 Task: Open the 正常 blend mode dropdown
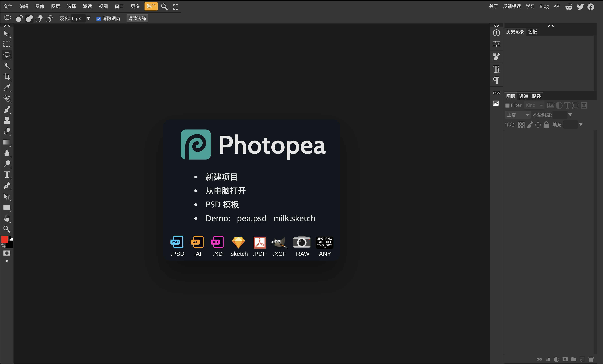tap(518, 114)
